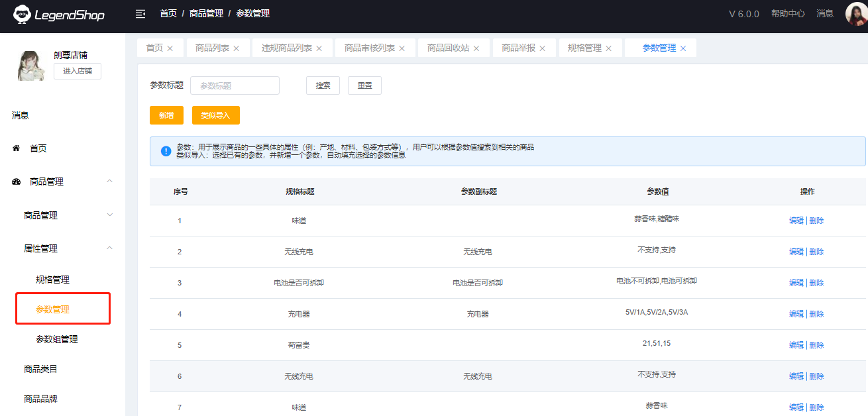Click the 搜索 button

coord(323,85)
